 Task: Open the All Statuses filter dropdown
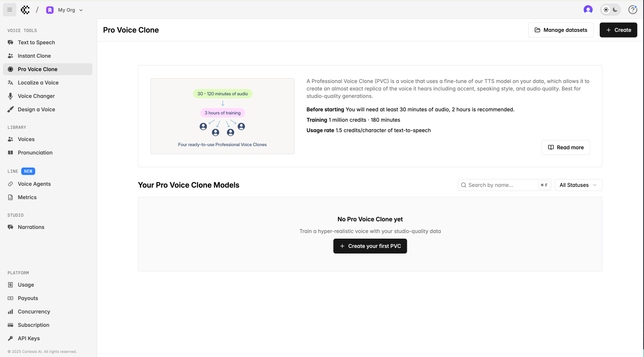point(578,185)
